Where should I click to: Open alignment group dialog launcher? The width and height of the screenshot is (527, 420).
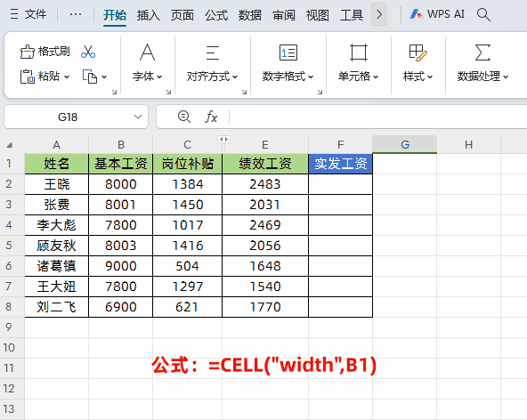tap(244, 92)
